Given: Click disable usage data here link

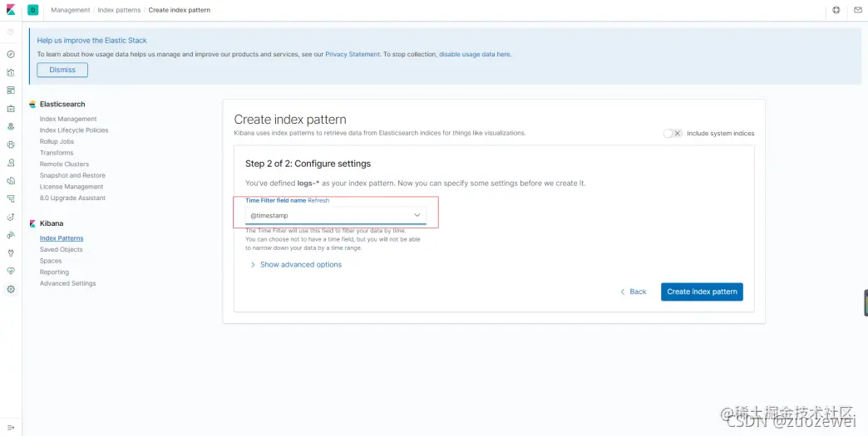Looking at the screenshot, I should (475, 55).
